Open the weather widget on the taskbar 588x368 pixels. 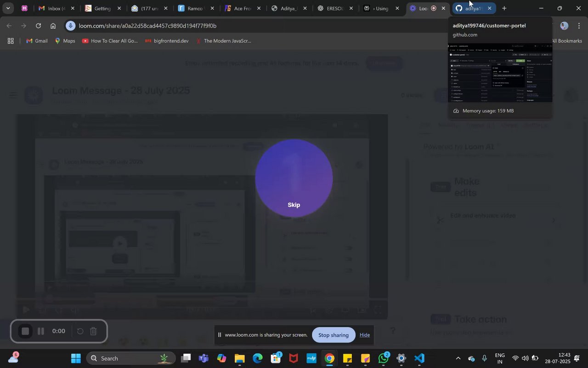(x=13, y=358)
